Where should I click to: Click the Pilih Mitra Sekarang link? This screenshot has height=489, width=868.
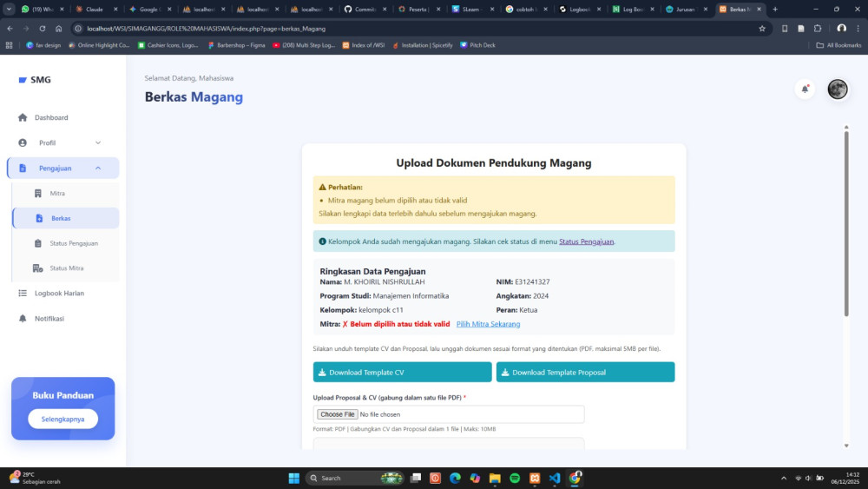(488, 324)
